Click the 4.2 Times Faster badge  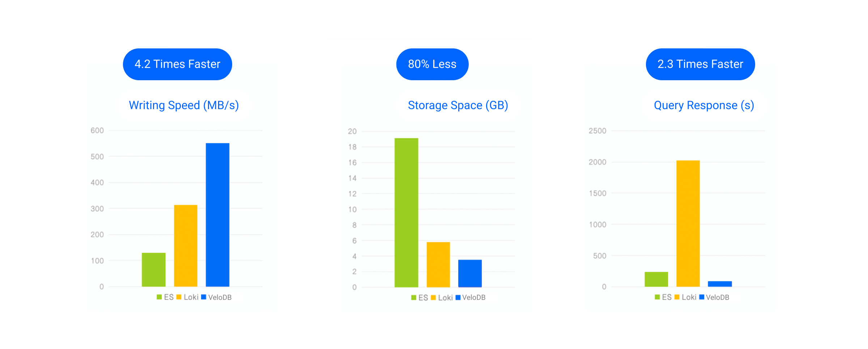point(177,64)
